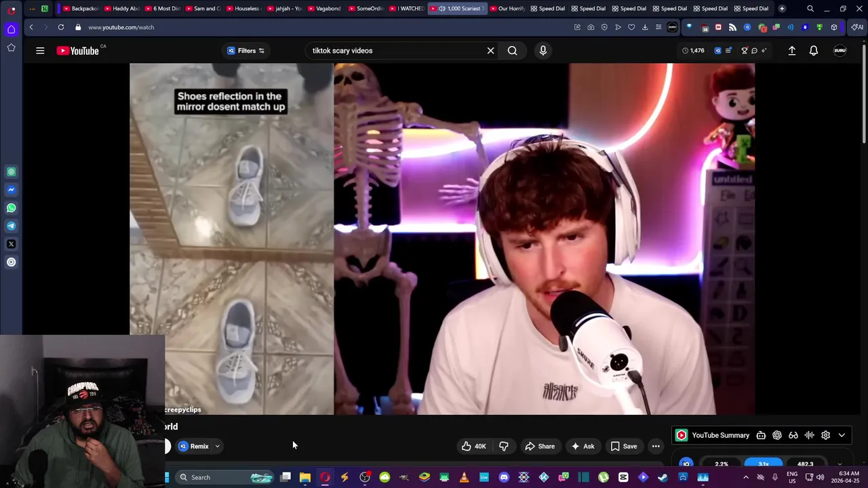The height and width of the screenshot is (488, 868).
Task: Open browser downloads icon
Action: [645, 27]
